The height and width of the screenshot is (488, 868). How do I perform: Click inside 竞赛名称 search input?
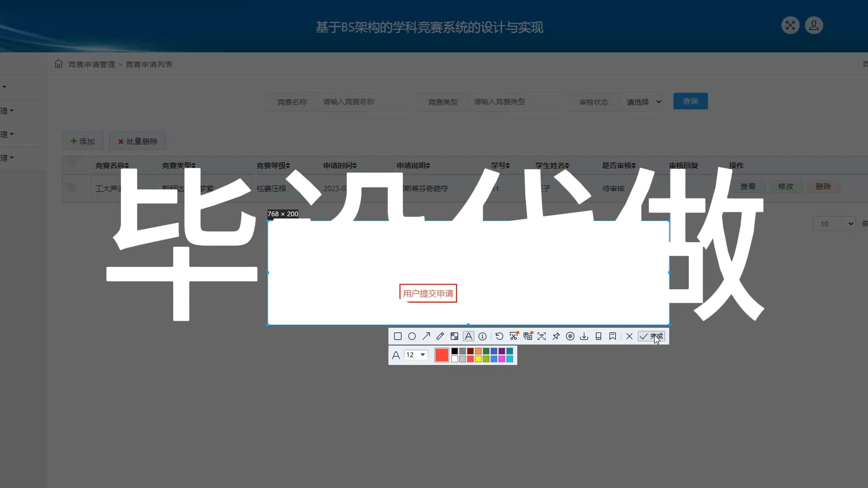[x=364, y=102]
